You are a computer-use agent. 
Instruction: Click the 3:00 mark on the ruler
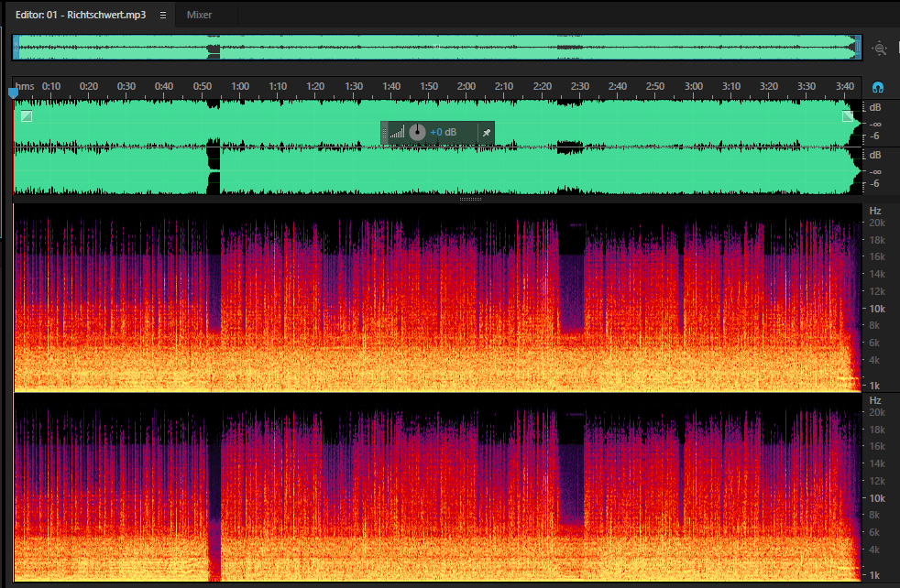[x=694, y=86]
